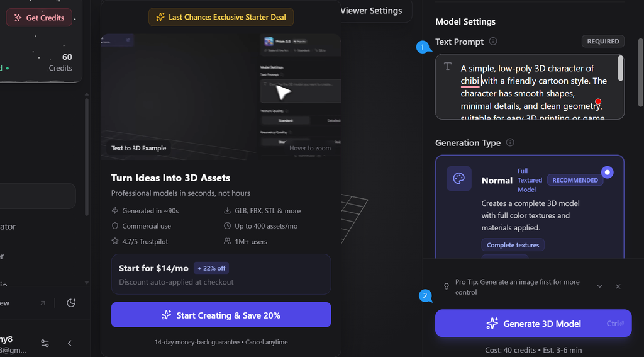Click the Text Prompt box scrollbar
The image size is (644, 357).
(621, 68)
